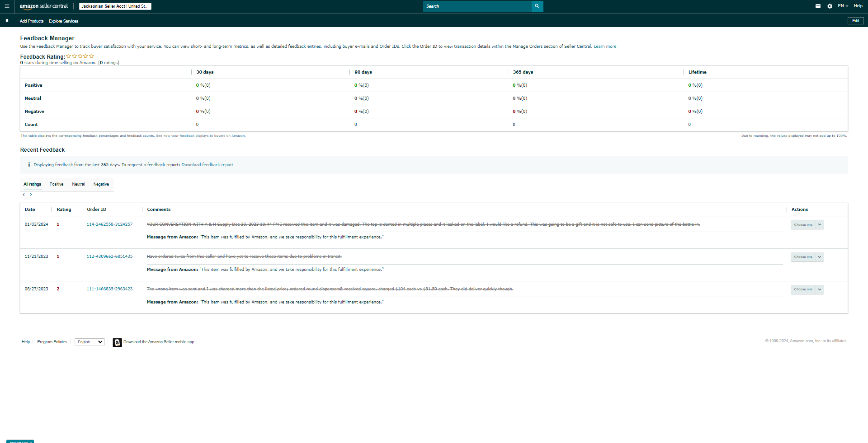
Task: Click the Neutral row label in metrics table
Action: tap(33, 98)
